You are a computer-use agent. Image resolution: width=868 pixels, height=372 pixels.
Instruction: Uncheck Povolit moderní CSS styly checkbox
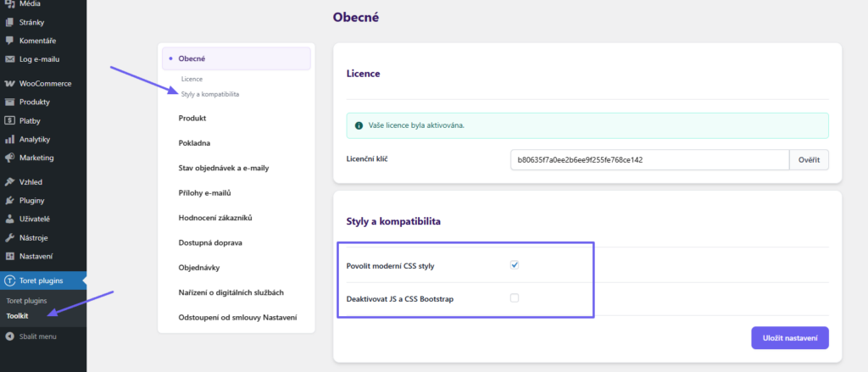[515, 265]
